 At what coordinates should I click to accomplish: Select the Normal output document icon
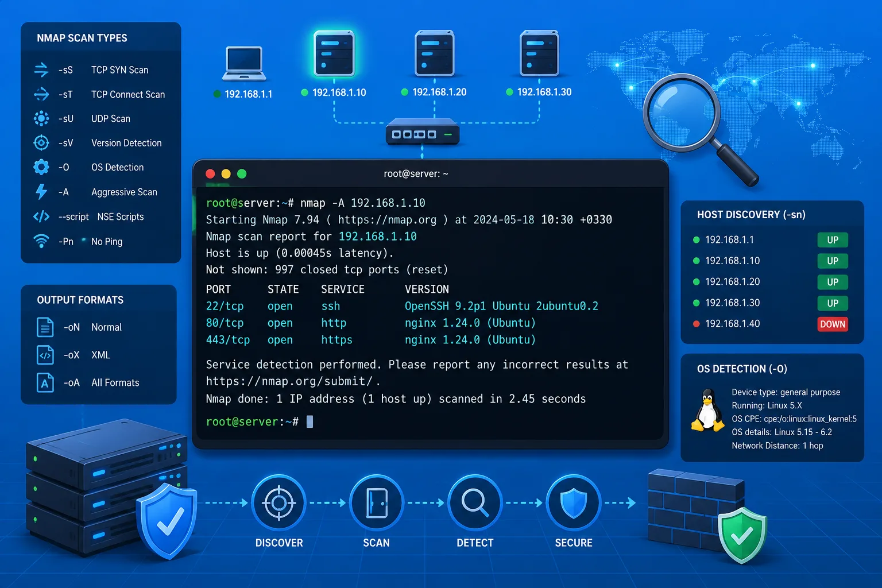click(45, 327)
